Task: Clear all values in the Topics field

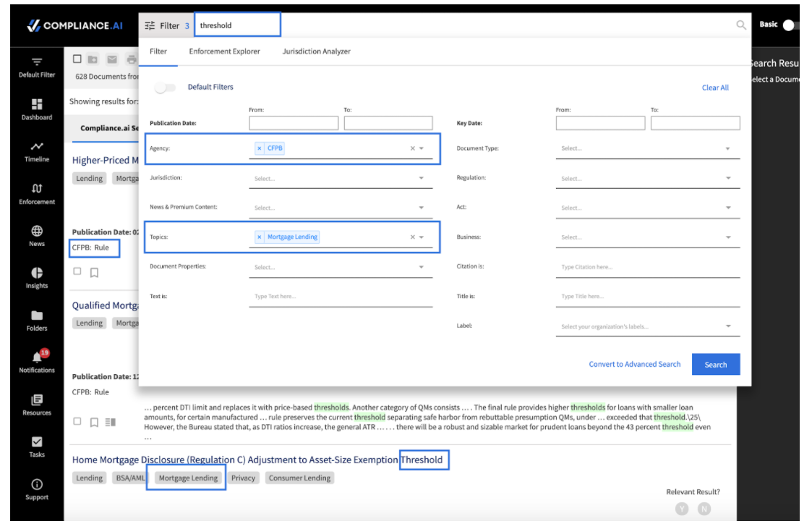Action: pyautogui.click(x=413, y=237)
